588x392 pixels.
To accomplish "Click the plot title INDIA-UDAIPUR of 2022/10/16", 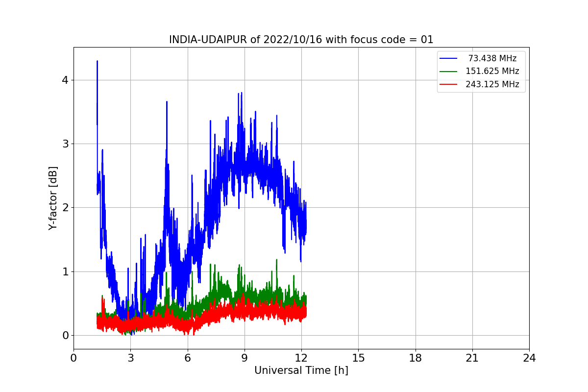I will click(x=301, y=40).
